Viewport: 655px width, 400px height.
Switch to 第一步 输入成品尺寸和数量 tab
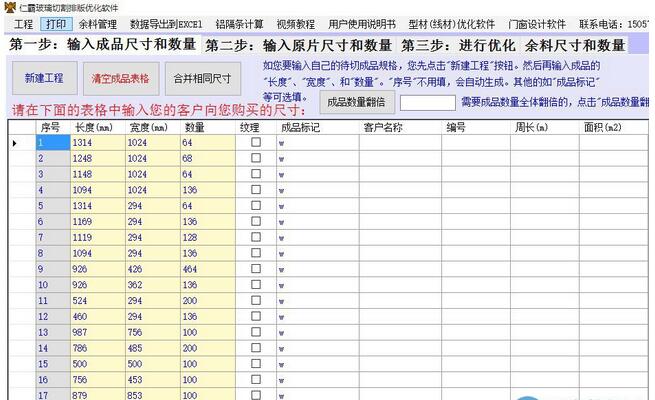tap(103, 44)
